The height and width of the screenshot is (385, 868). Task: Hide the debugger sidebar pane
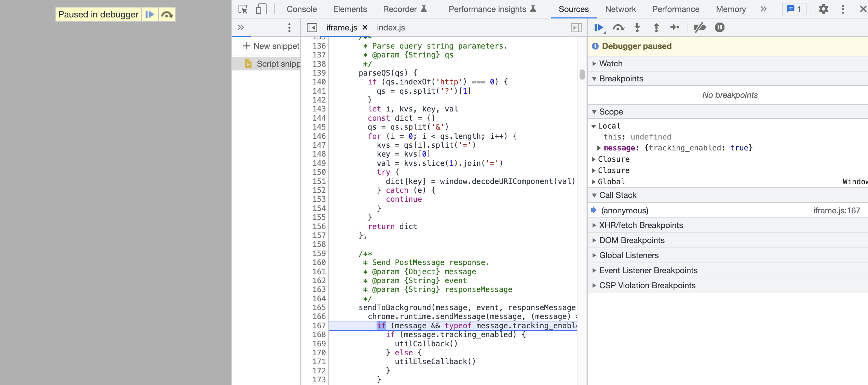click(x=576, y=27)
